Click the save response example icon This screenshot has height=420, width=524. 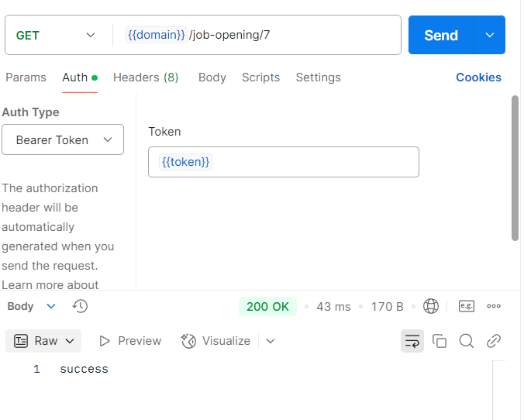(x=466, y=306)
